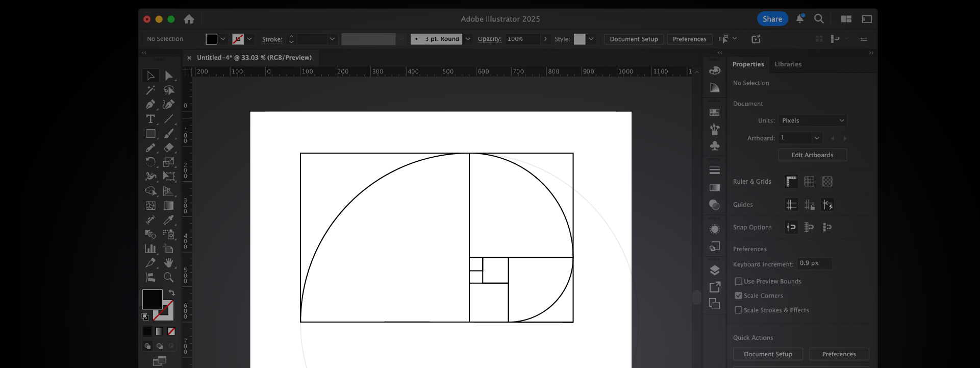980x368 pixels.
Task: Toggle guide visibility
Action: tap(791, 205)
